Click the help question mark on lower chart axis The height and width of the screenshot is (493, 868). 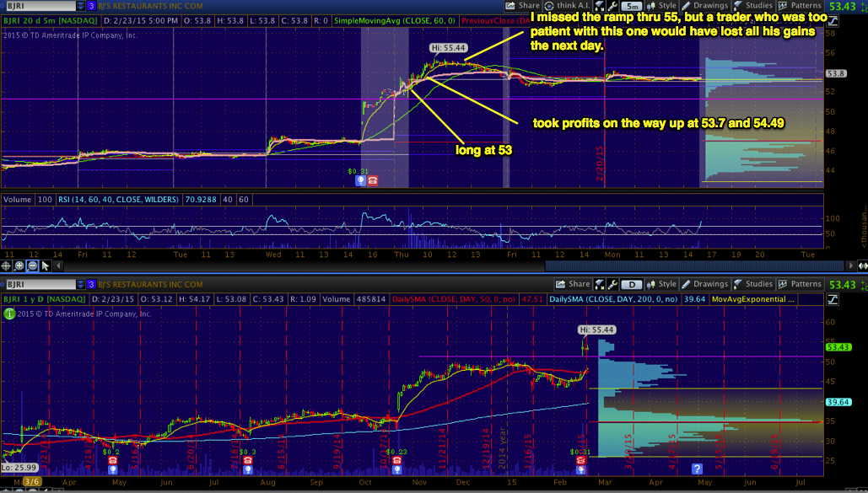(697, 468)
